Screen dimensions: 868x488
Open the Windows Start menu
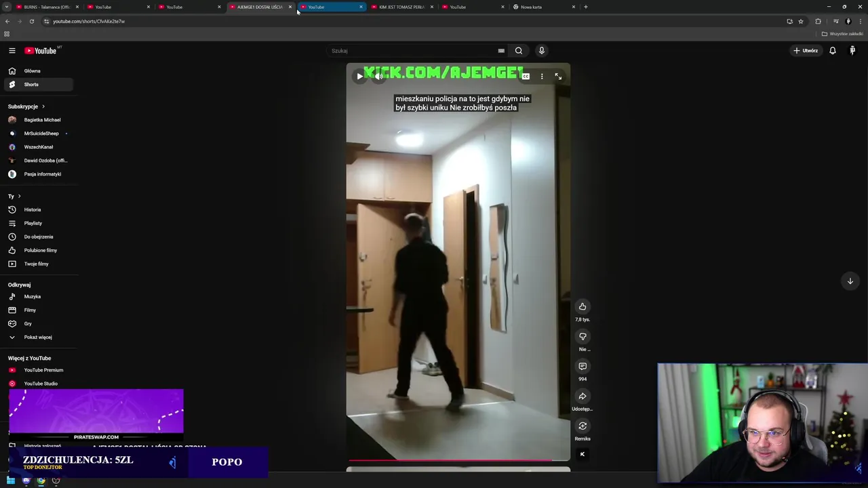[x=11, y=481]
